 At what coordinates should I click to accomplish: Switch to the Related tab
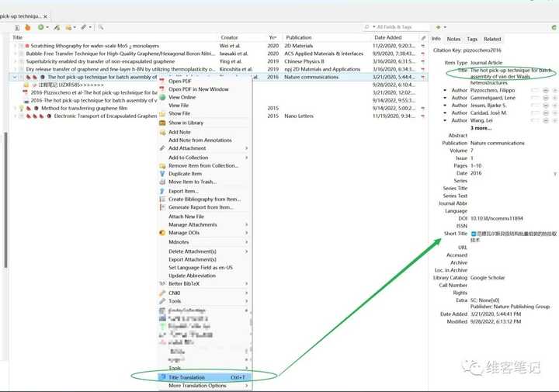492,39
